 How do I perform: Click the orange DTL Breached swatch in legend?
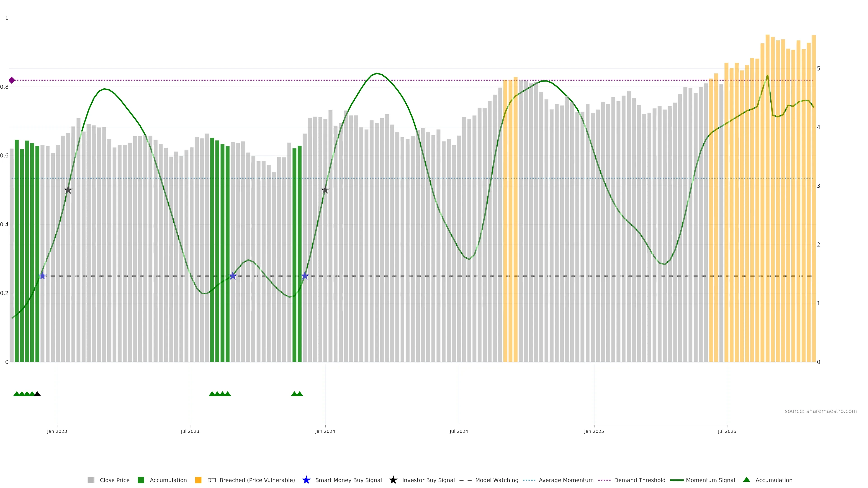(198, 480)
